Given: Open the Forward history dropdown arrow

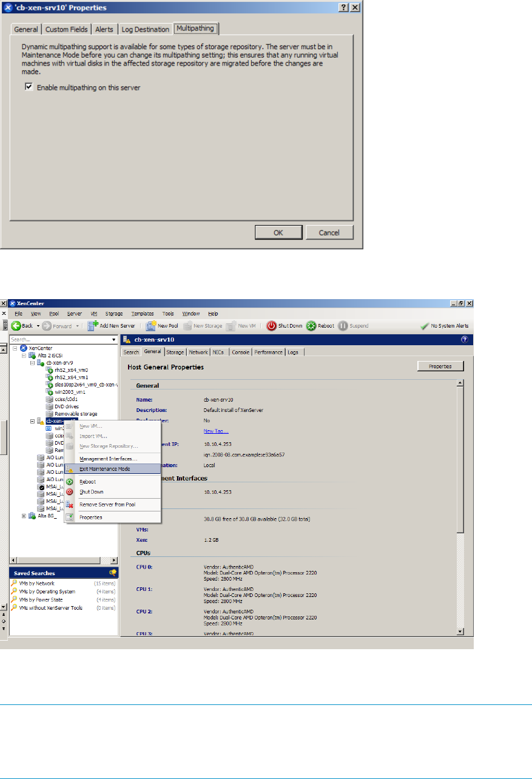Looking at the screenshot, I should [78, 326].
